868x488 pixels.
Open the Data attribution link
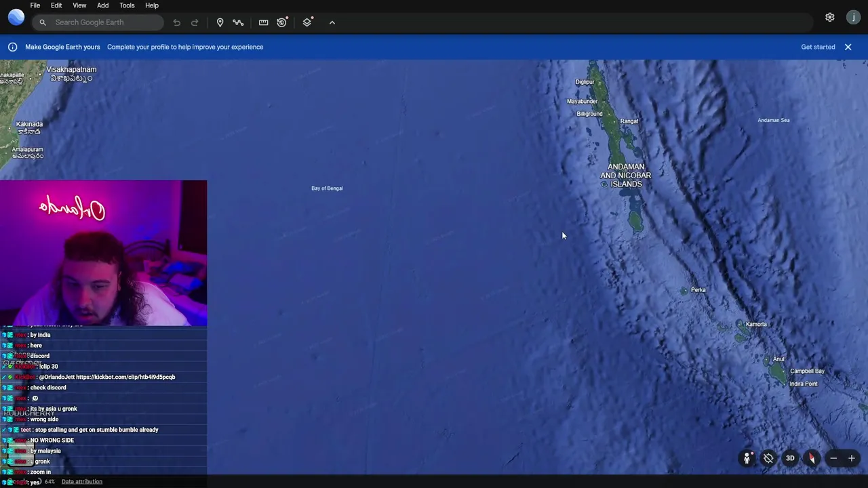tap(82, 482)
